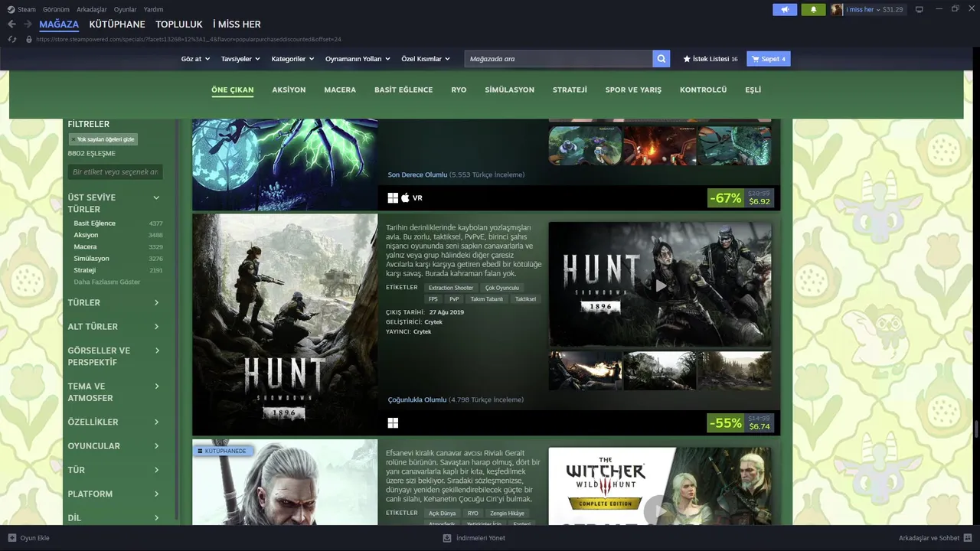Go forward with the forward arrow
The height and width of the screenshot is (551, 980).
(28, 24)
